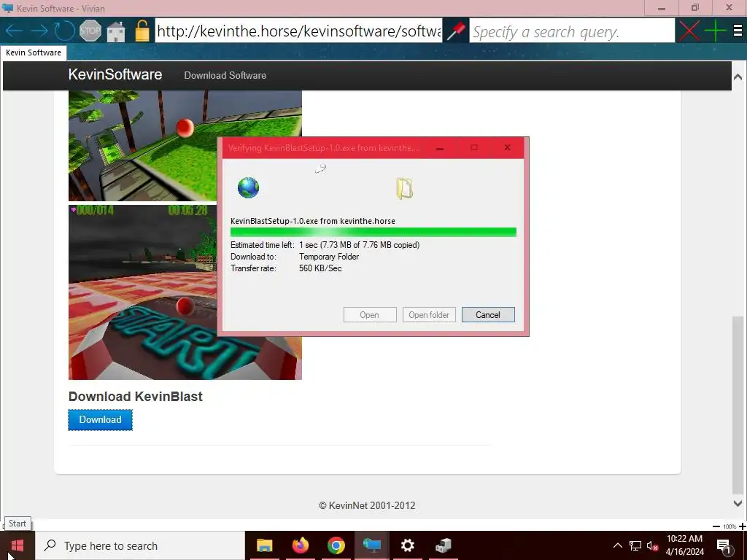Viewport: 747px width, 560px height.
Task: Click the address bar URL field
Action: pyautogui.click(x=298, y=31)
